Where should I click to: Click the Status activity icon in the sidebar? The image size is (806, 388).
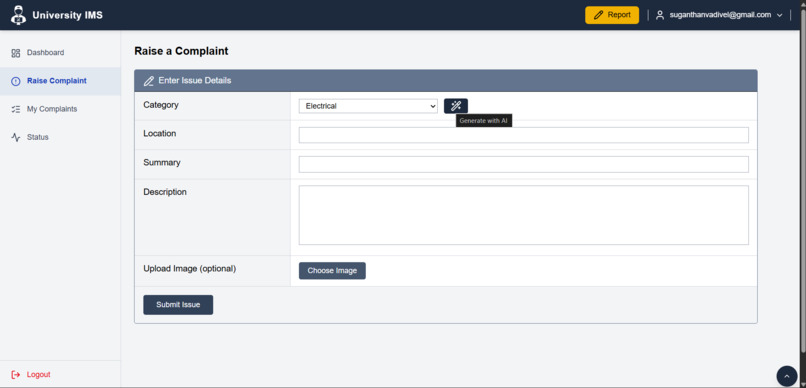click(16, 138)
